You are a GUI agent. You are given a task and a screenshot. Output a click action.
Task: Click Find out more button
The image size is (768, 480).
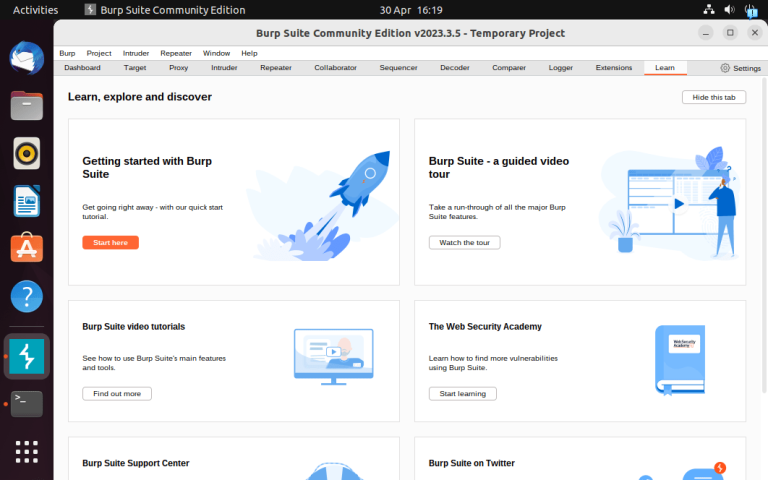pos(117,393)
